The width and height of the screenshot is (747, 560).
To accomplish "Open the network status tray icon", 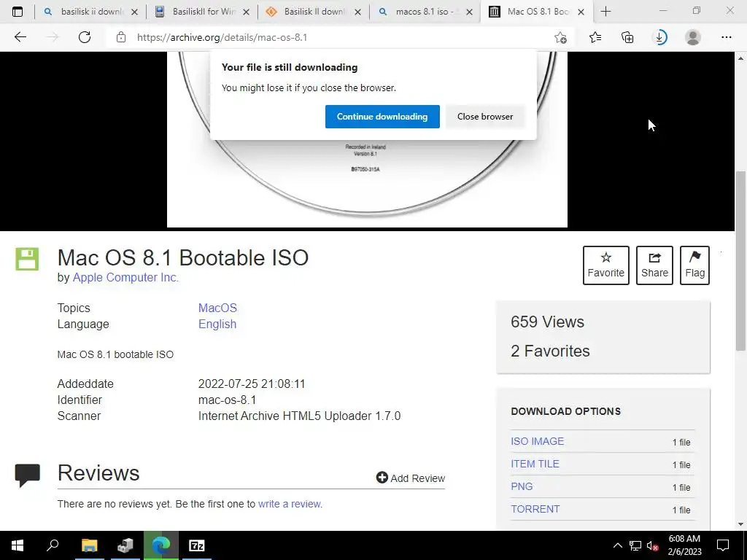I will coord(635,545).
